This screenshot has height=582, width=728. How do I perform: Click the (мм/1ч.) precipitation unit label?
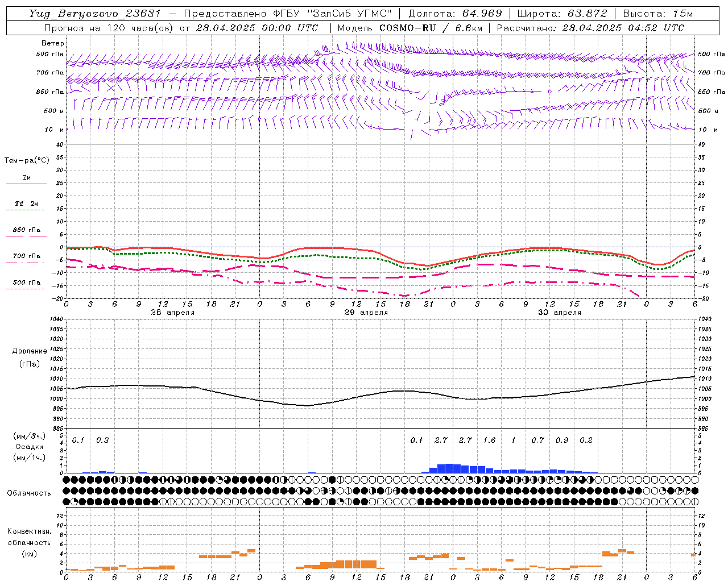pyautogui.click(x=30, y=457)
